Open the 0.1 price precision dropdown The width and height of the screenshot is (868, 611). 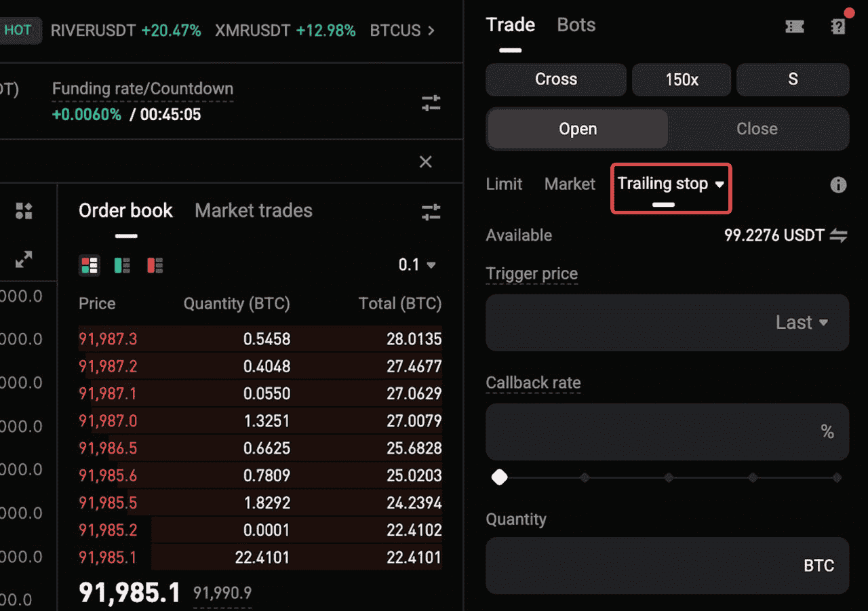(x=418, y=265)
